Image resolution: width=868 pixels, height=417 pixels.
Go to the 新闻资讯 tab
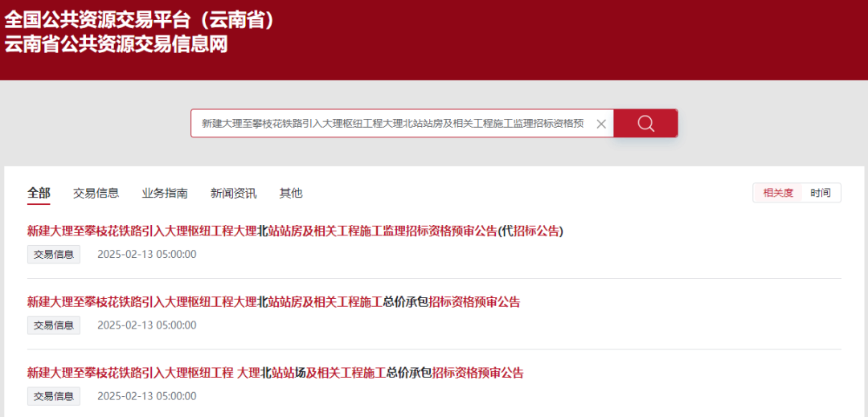click(233, 193)
